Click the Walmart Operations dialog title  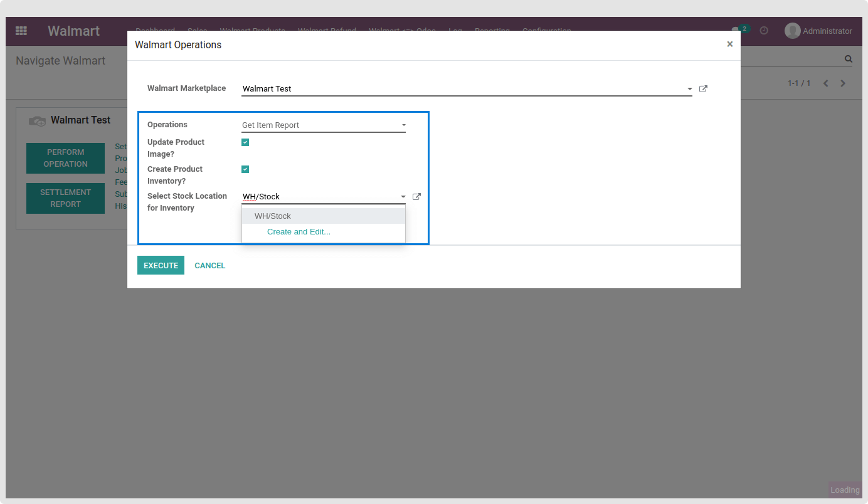[178, 45]
